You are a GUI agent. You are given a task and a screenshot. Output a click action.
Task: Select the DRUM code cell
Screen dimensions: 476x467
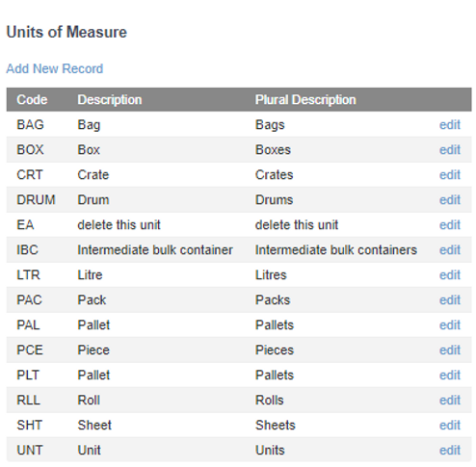tap(36, 199)
